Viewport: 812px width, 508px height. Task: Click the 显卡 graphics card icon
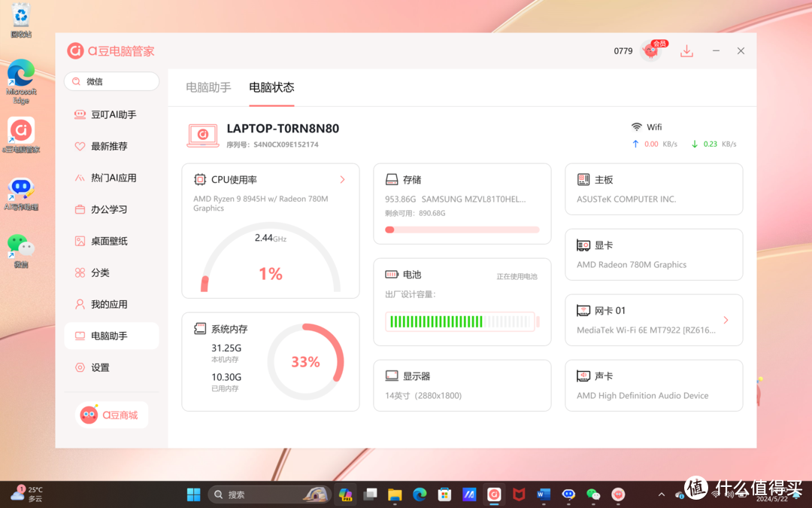click(x=583, y=245)
